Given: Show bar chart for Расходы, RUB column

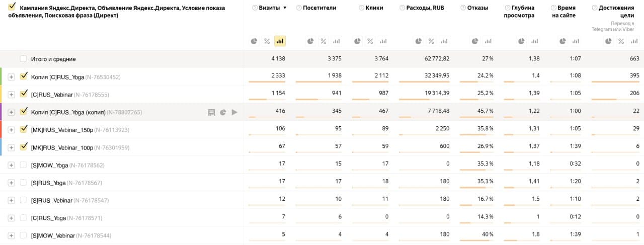Looking at the screenshot, I should click(444, 41).
